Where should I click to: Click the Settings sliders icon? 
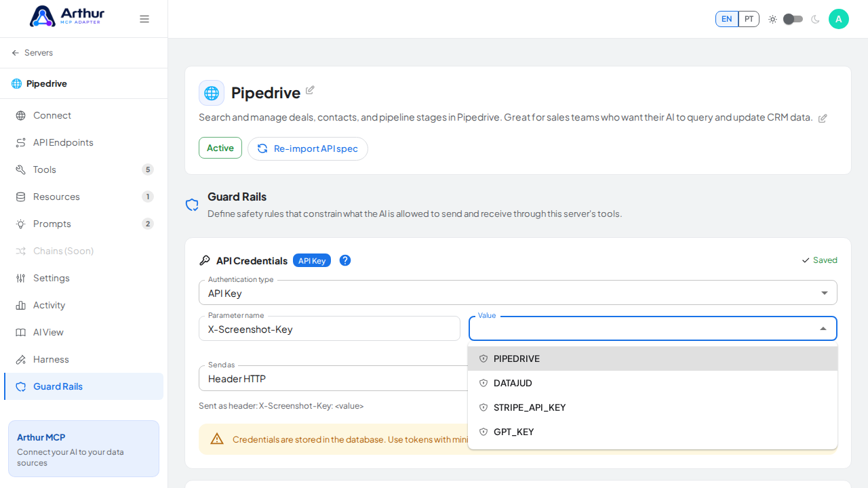tap(21, 279)
